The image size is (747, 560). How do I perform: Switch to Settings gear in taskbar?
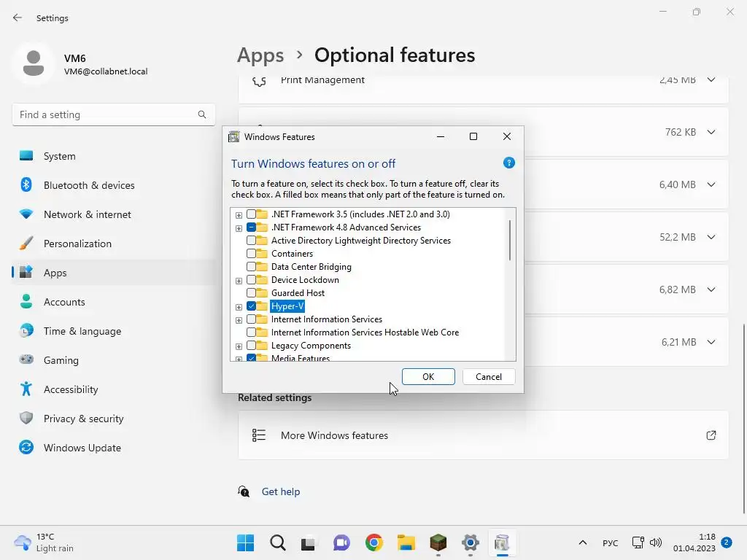coord(471,542)
